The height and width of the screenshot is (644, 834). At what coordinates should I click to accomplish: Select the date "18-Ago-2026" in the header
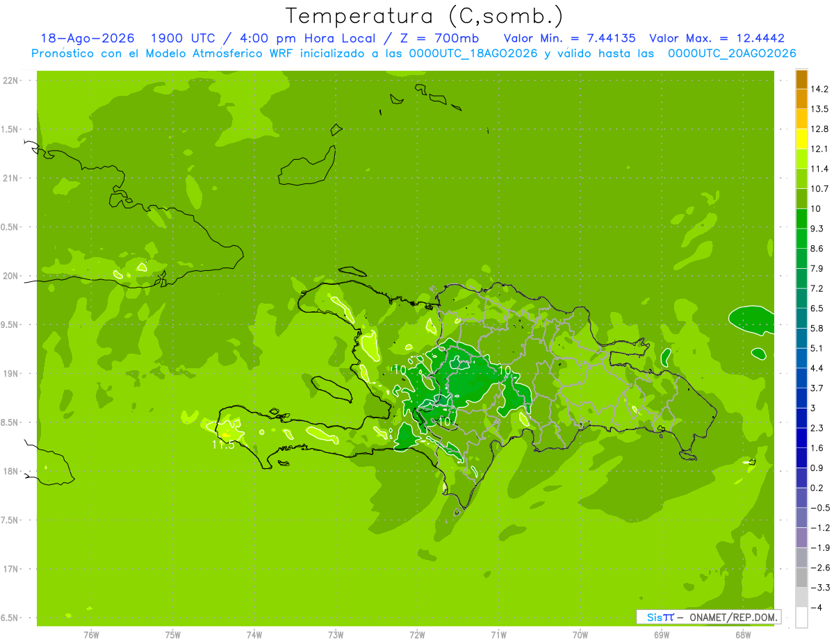coord(87,39)
